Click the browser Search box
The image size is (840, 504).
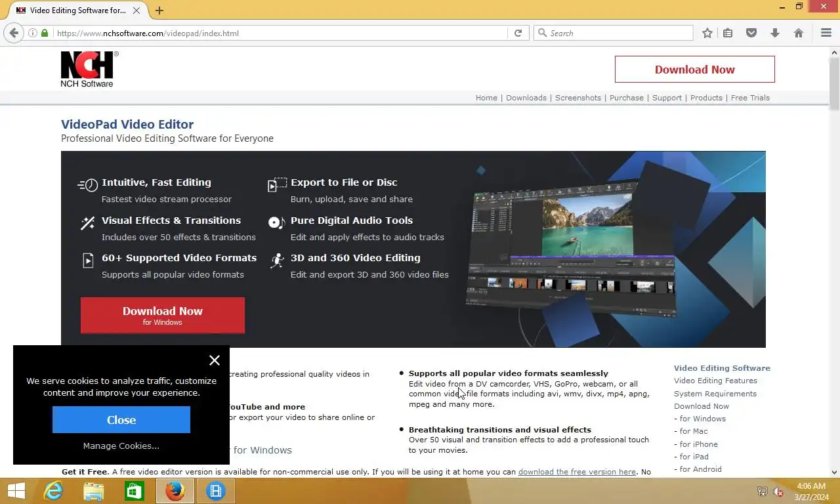pos(614,33)
